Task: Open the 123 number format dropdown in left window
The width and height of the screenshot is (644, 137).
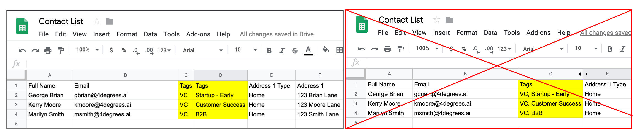Action: coord(164,51)
